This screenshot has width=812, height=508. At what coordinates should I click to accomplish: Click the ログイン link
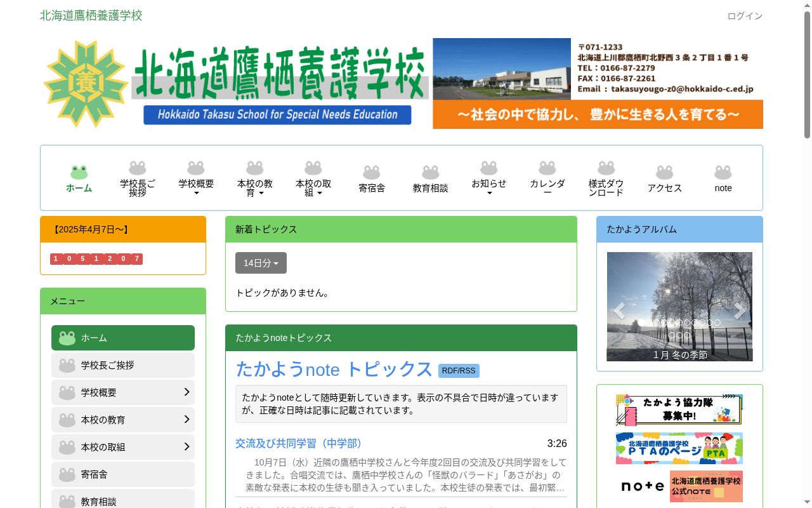[745, 16]
